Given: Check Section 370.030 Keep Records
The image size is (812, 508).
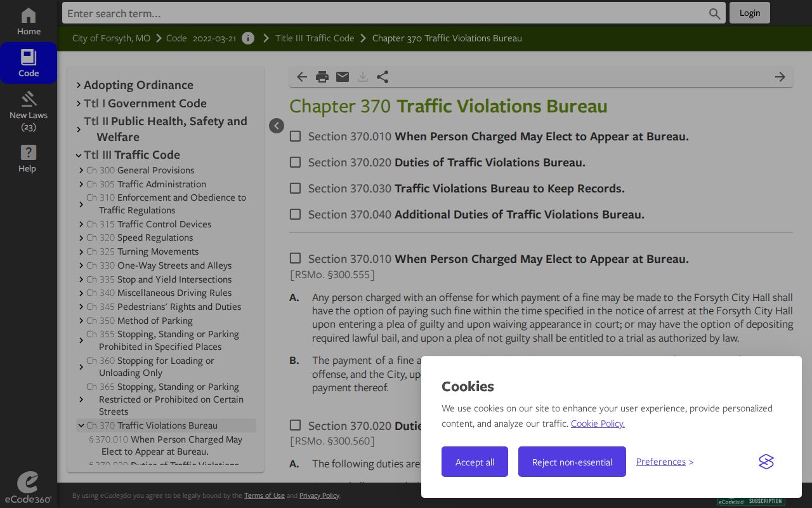Looking at the screenshot, I should (x=295, y=188).
